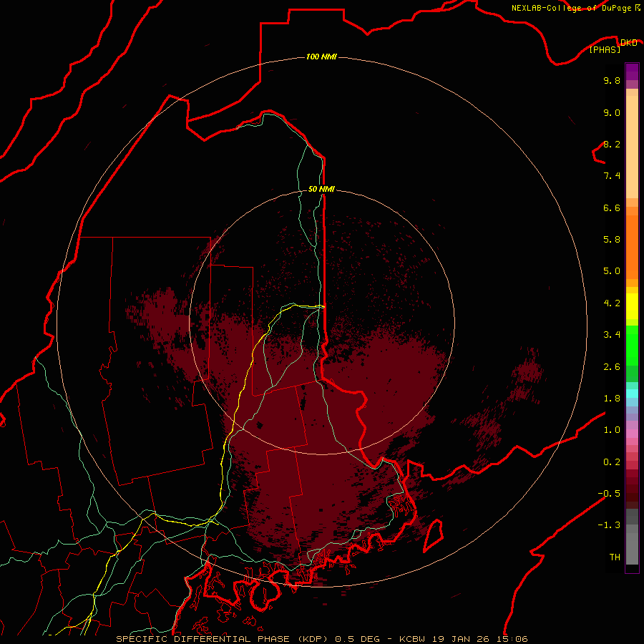Click the 1.0 scale value
644x644 pixels.
tap(612, 430)
